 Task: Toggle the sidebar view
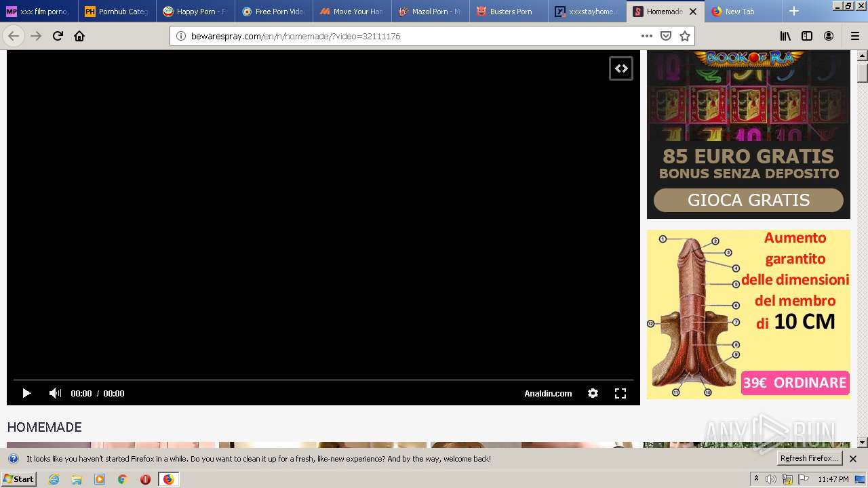(x=807, y=36)
